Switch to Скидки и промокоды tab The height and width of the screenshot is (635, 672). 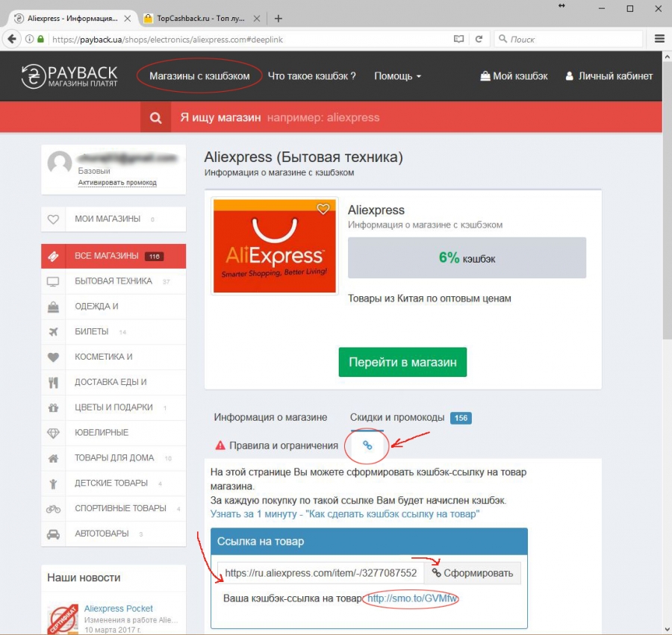point(411,417)
